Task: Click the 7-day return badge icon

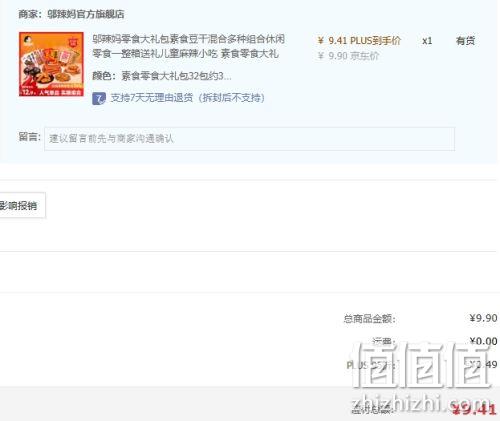Action: tap(99, 98)
